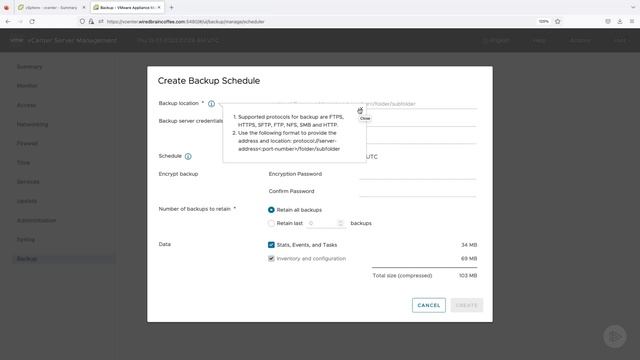Open Administration in the appliance sidebar
The width and height of the screenshot is (640, 360).
36,220
